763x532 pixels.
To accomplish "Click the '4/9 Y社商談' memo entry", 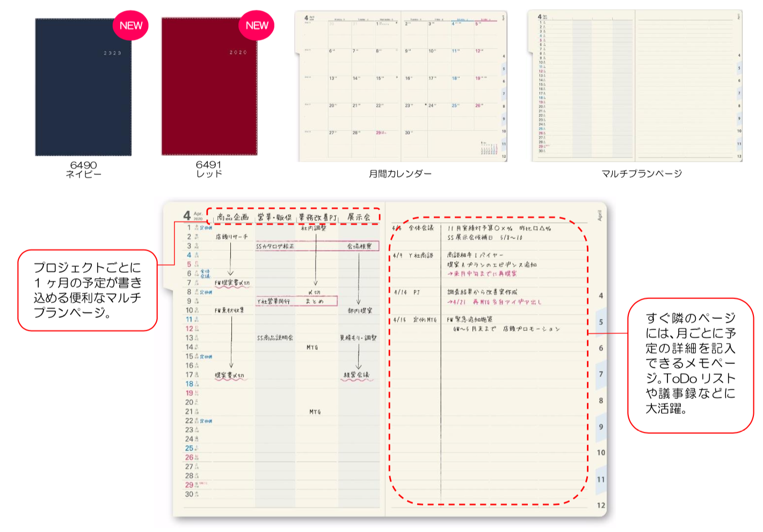I will pos(413,256).
